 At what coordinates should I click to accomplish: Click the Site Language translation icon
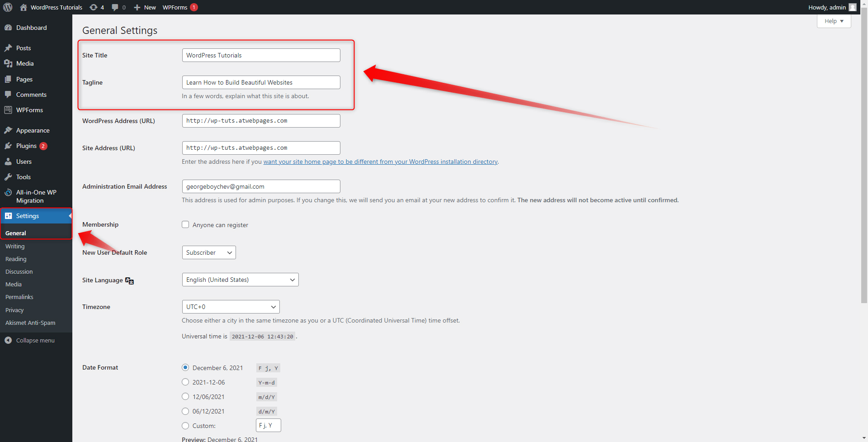click(130, 280)
